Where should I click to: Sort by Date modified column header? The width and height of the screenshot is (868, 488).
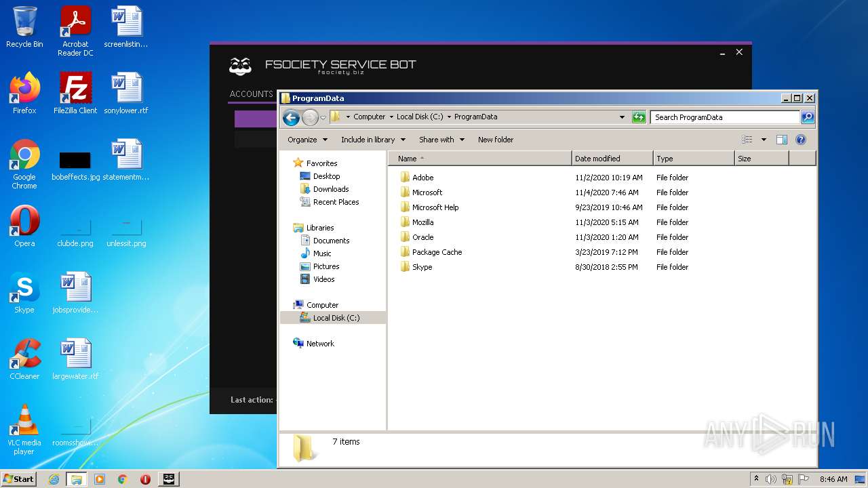[612, 159]
